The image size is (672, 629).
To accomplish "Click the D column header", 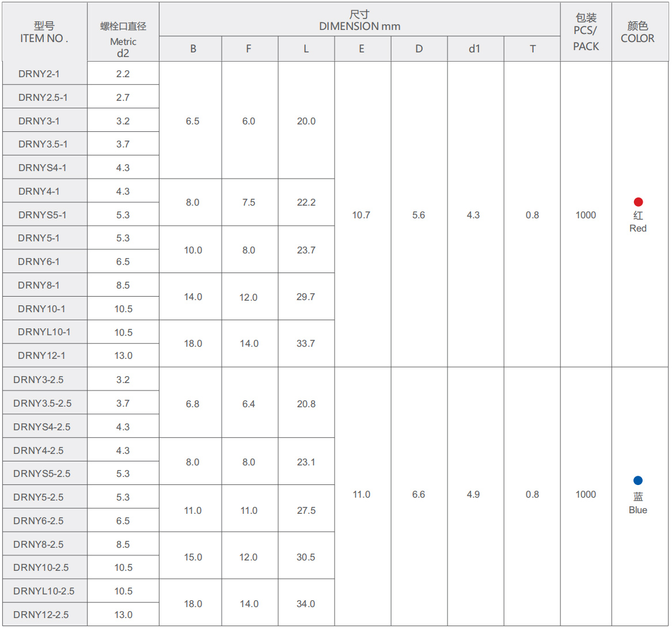I will (419, 49).
